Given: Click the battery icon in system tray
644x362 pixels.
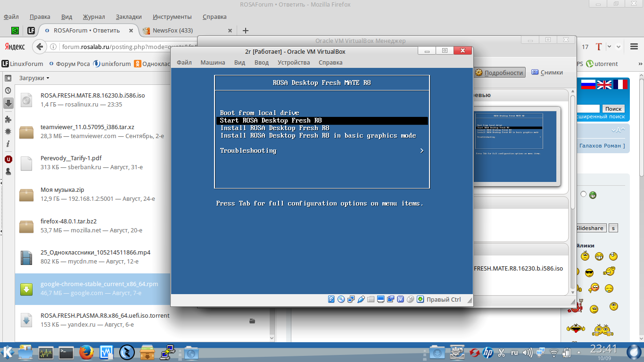Looking at the screenshot, I should 567,353.
